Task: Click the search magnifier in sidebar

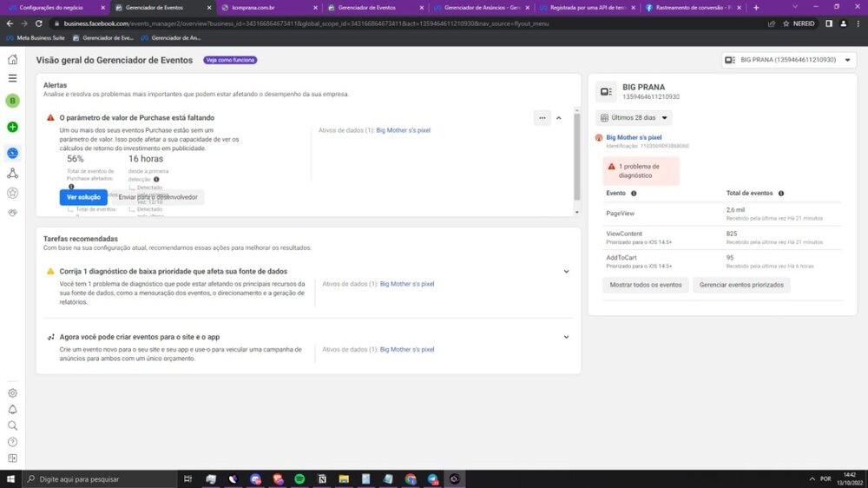Action: [12, 425]
